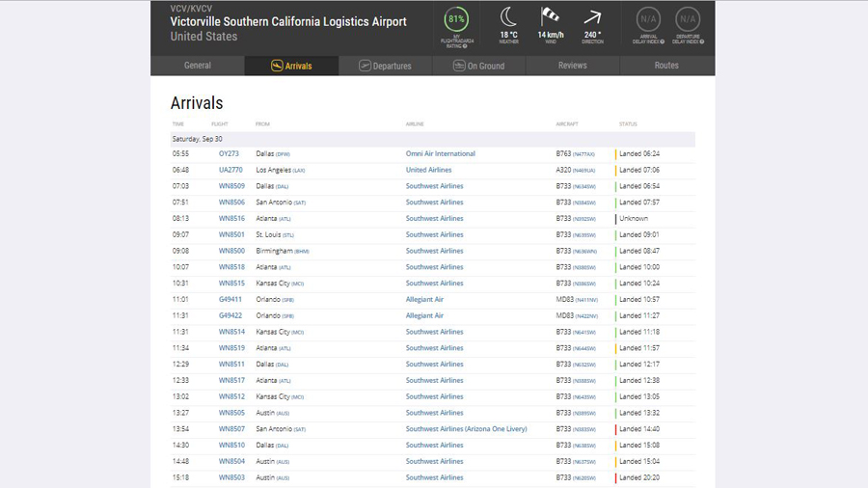Open flight OY273 details
Image resolution: width=868 pixels, height=488 pixels.
229,154
